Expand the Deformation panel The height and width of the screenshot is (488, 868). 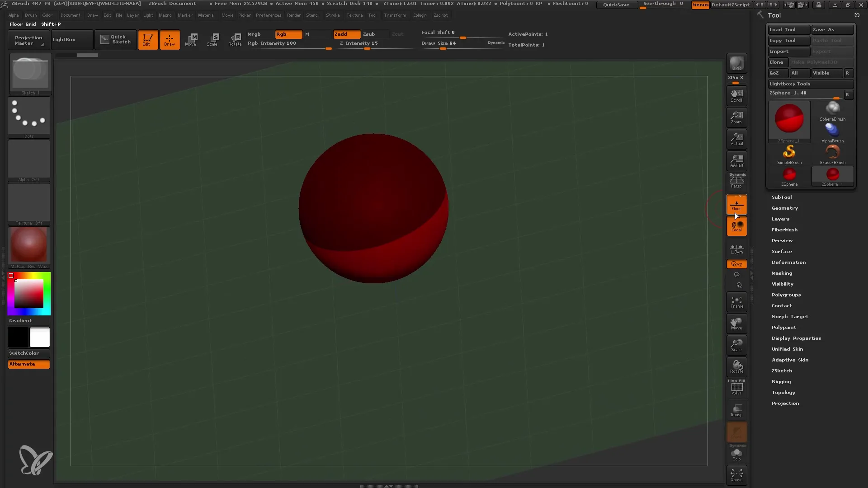click(x=788, y=262)
